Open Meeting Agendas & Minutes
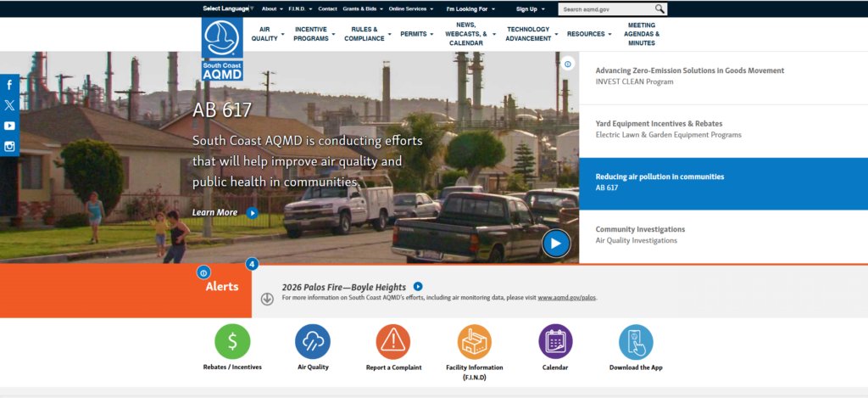The height and width of the screenshot is (398, 868). click(x=642, y=34)
